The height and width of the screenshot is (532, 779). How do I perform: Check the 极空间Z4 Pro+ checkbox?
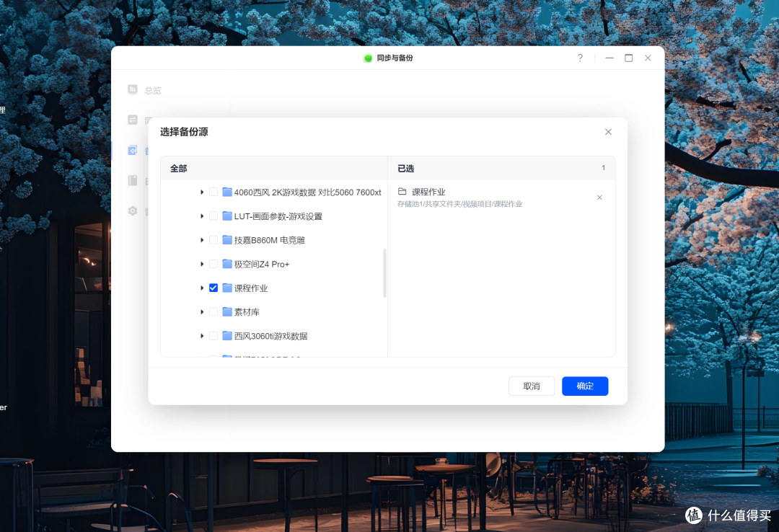(214, 264)
